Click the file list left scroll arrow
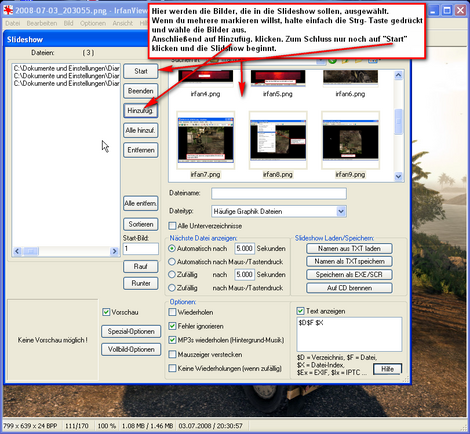The width and height of the screenshot is (470, 434). click(17, 251)
